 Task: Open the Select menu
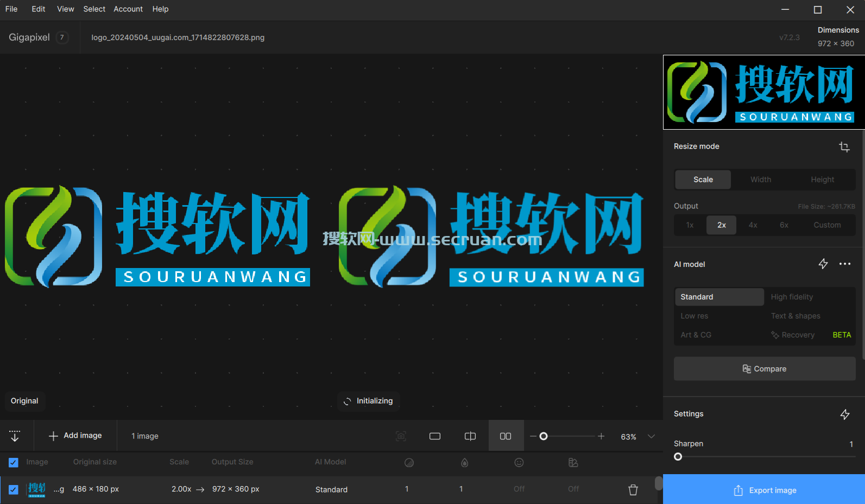pos(94,9)
